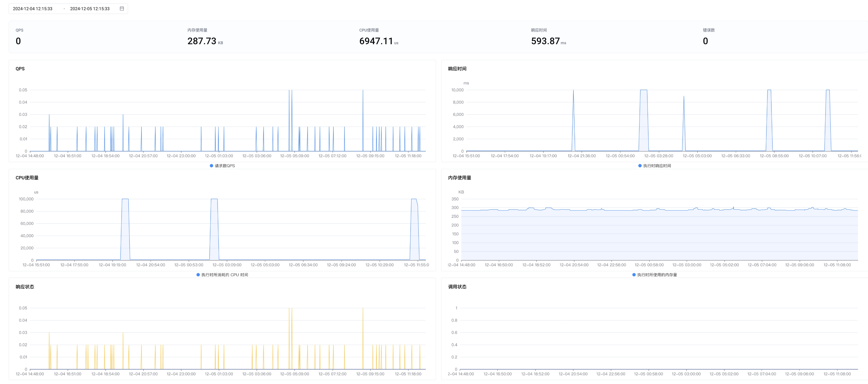The width and height of the screenshot is (868, 384).
Task: Edit the end date 2024-12-05 12:15:33
Action: [90, 9]
